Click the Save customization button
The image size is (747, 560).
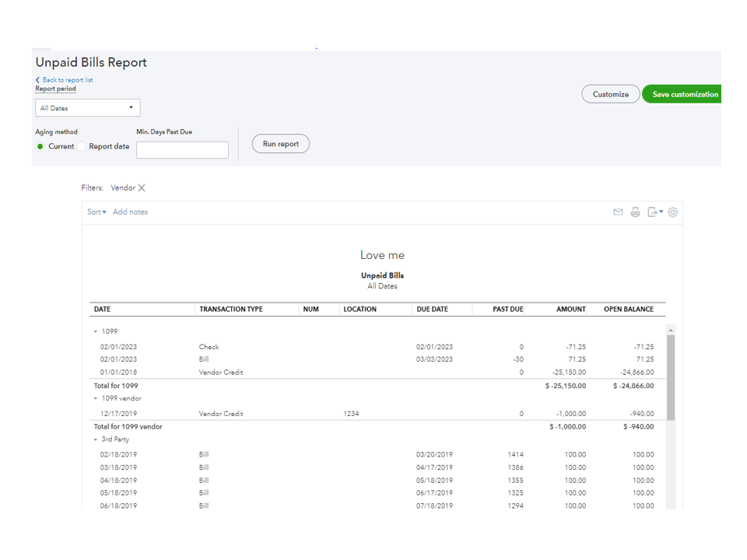(684, 94)
